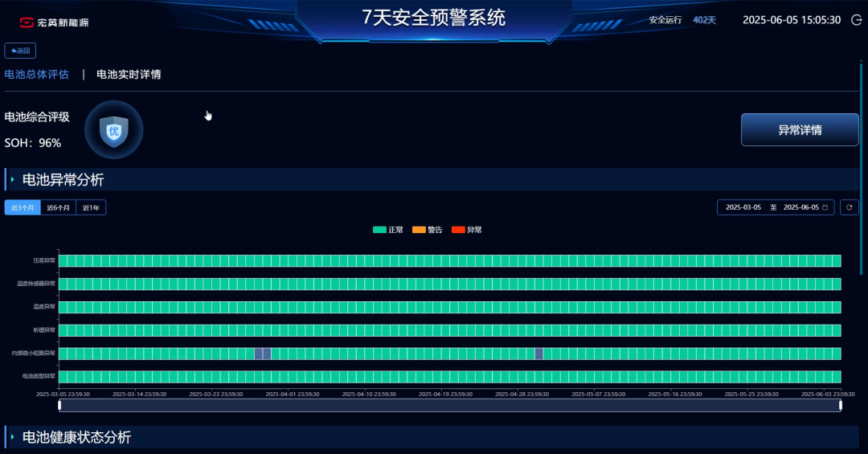Screen dimensions: 868x454
Task: Click the arrow icon beside 电池异常分析 heading
Action: (x=13, y=179)
